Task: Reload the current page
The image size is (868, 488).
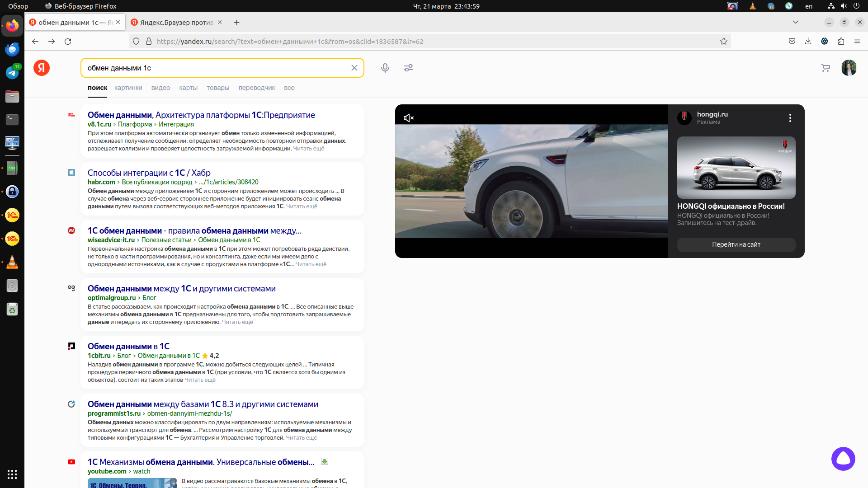Action: pyautogui.click(x=68, y=41)
